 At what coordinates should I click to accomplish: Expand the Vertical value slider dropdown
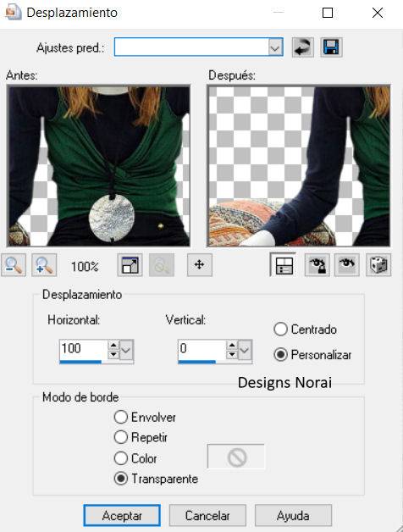tap(245, 350)
